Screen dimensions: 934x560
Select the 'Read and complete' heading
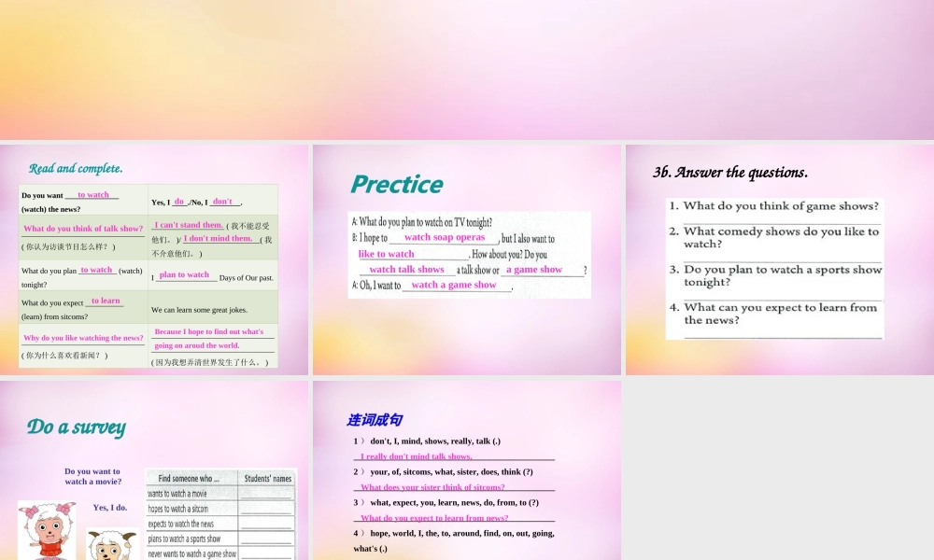(75, 169)
